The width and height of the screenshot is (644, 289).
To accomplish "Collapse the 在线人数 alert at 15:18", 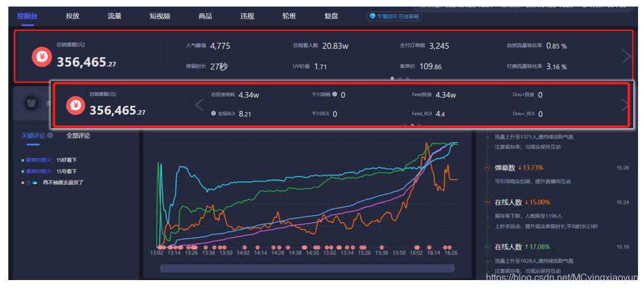I will click(487, 247).
